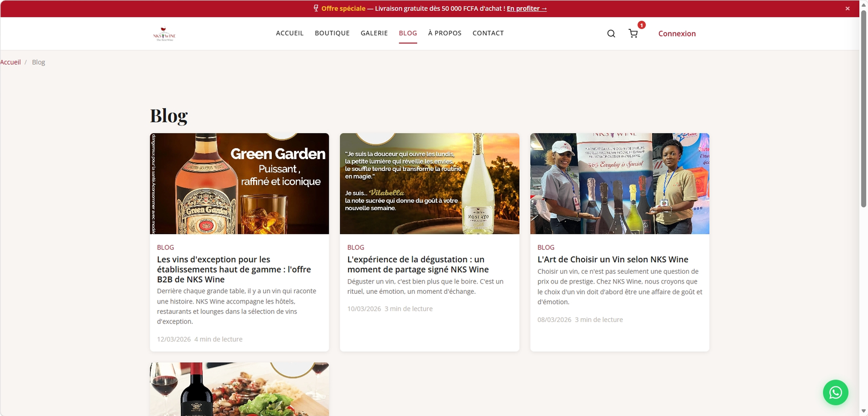This screenshot has height=416, width=868.
Task: Click BLOG label on Les vins d'exception card
Action: pyautogui.click(x=165, y=248)
